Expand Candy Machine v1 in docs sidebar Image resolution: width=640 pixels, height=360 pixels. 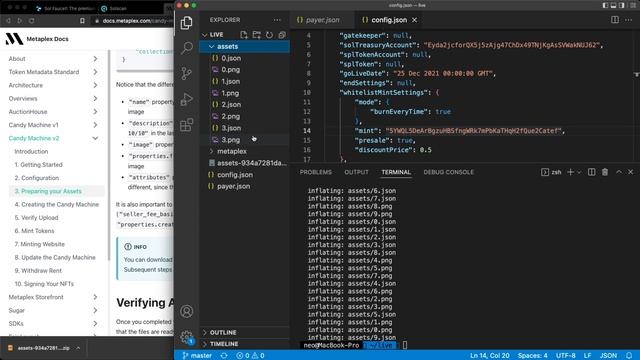tap(95, 125)
